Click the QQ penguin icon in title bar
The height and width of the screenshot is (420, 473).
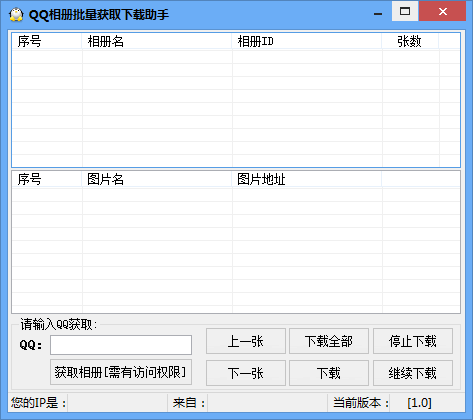click(16, 14)
